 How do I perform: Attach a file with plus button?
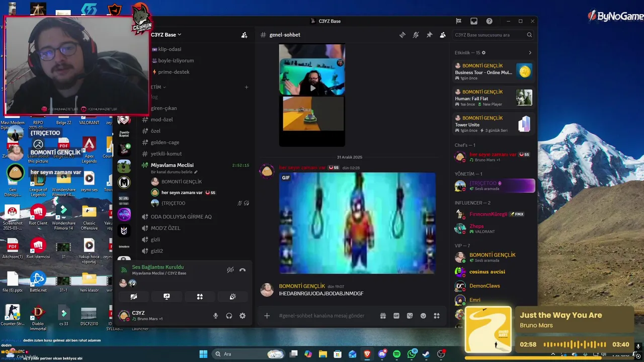pyautogui.click(x=267, y=316)
